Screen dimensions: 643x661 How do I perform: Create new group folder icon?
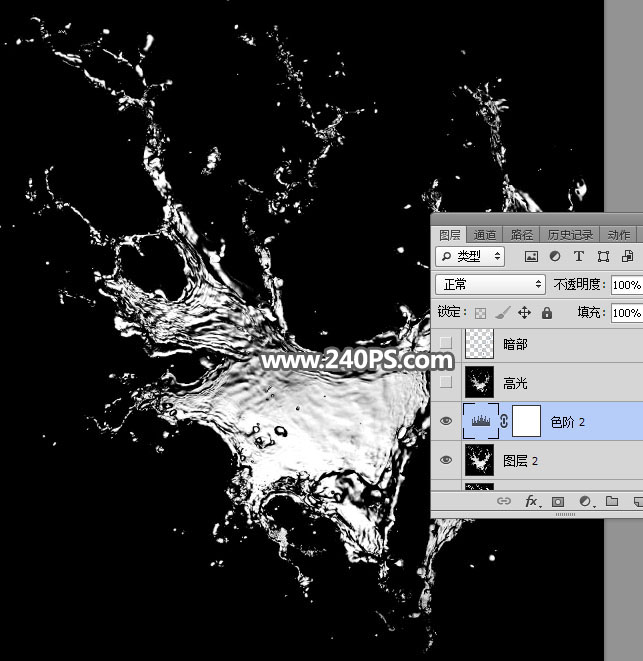coord(612,501)
